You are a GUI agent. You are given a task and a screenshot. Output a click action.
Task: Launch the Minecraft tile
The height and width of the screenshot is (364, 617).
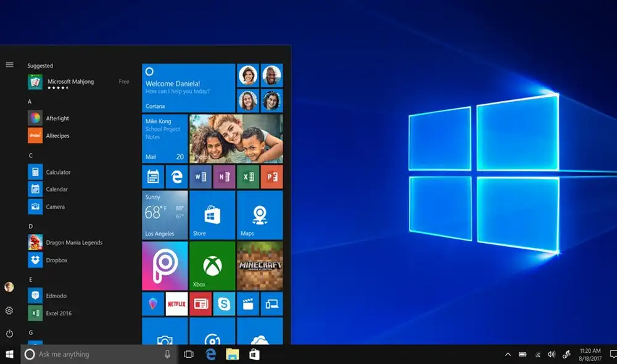(260, 265)
